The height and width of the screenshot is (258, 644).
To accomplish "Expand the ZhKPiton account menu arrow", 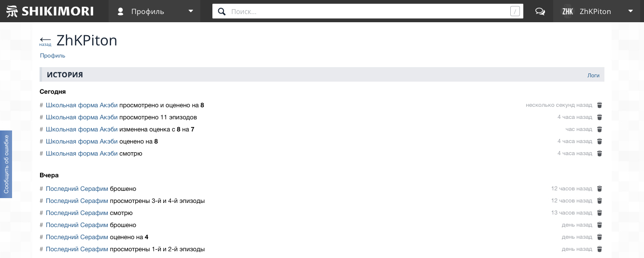I will 630,12.
